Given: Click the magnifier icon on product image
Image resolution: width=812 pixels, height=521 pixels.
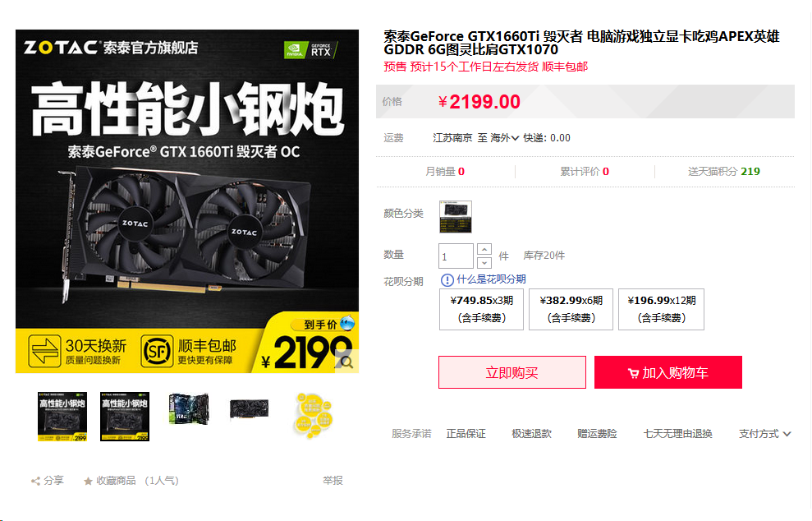Looking at the screenshot, I should 346,362.
